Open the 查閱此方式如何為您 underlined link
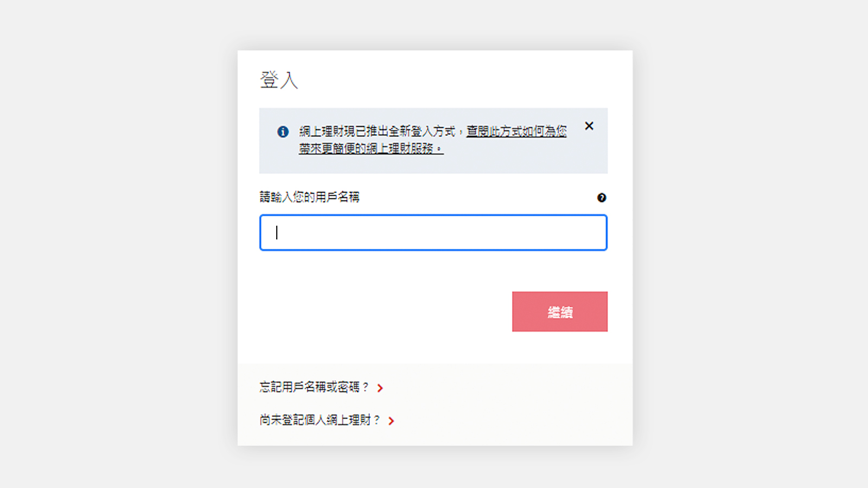Image resolution: width=868 pixels, height=488 pixels. click(516, 131)
